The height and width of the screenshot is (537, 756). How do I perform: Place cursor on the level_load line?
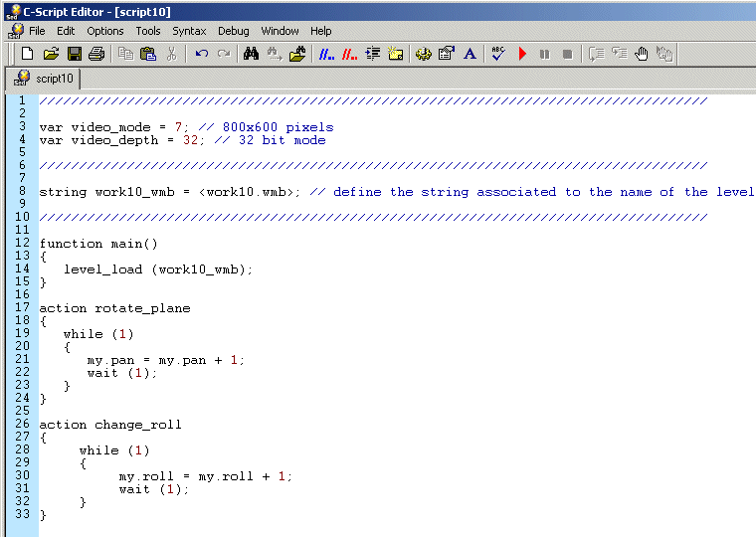pyautogui.click(x=158, y=269)
